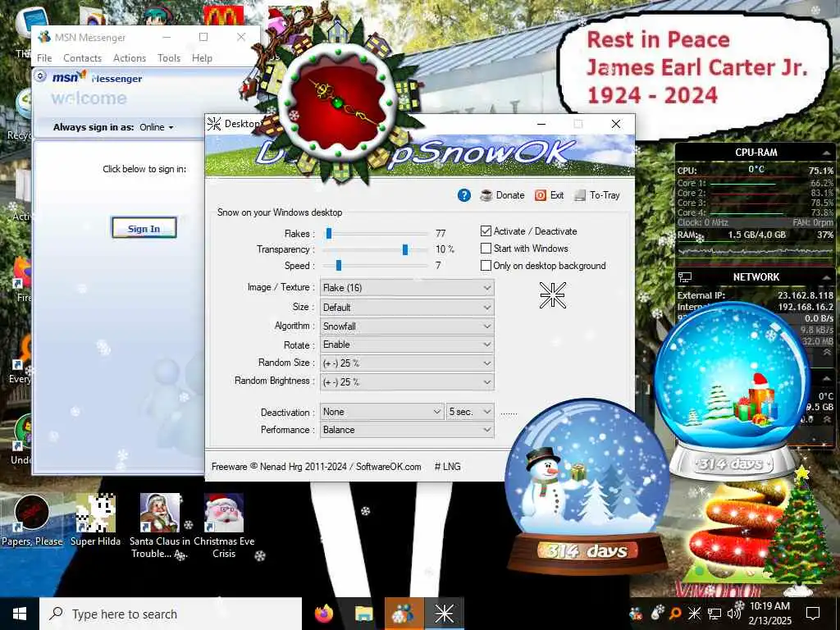Viewport: 840px width, 630px height.
Task: Open the Rotate dropdown
Action: [407, 345]
